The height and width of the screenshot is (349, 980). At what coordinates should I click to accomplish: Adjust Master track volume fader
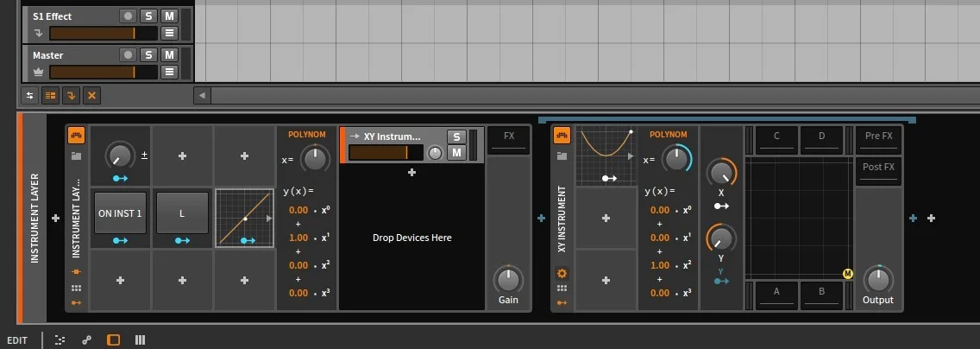pos(104,72)
